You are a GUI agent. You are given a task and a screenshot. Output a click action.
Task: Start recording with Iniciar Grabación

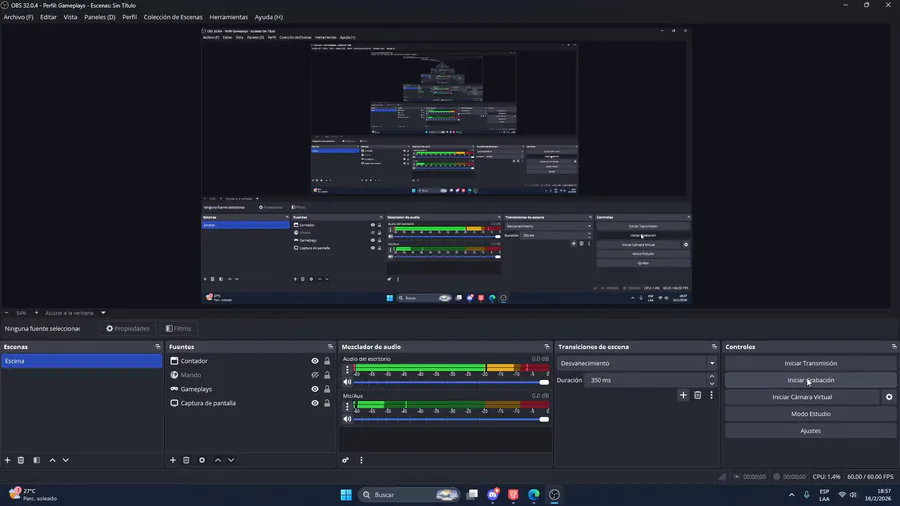coord(810,380)
